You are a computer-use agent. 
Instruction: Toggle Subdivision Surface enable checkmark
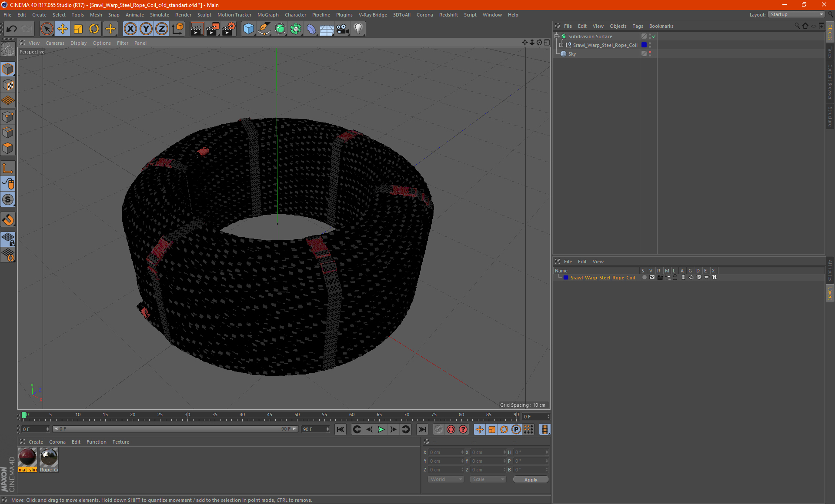(x=654, y=36)
